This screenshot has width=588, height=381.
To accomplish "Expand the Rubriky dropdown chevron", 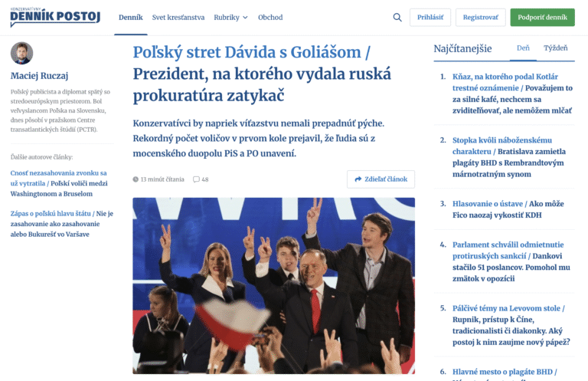I will [245, 18].
